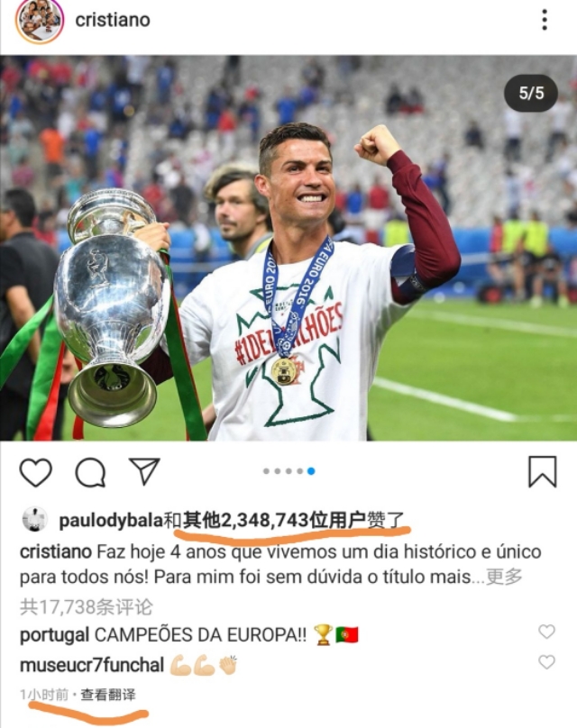This screenshot has height=728, width=577.
Task: Expand caption with 更多 link
Action: coord(504,577)
